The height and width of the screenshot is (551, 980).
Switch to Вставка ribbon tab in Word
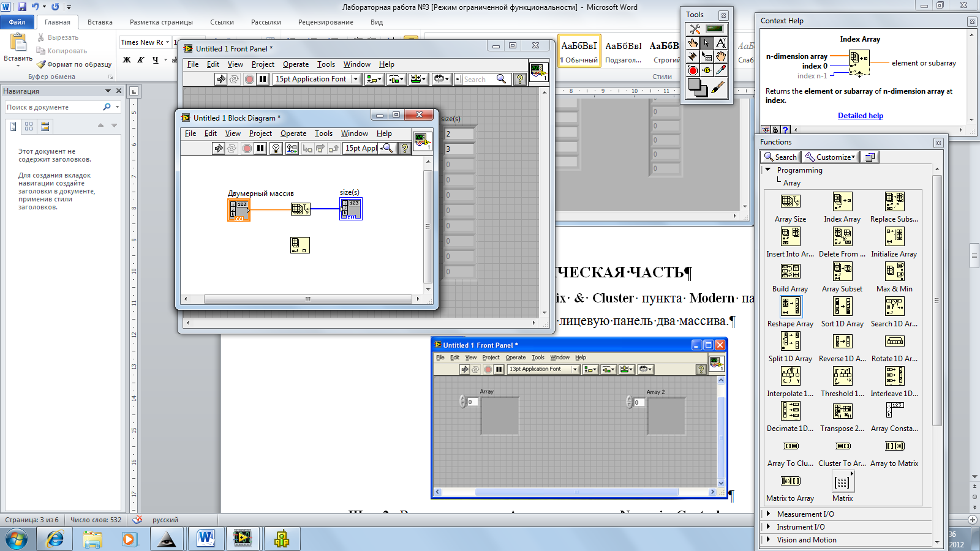coord(100,22)
